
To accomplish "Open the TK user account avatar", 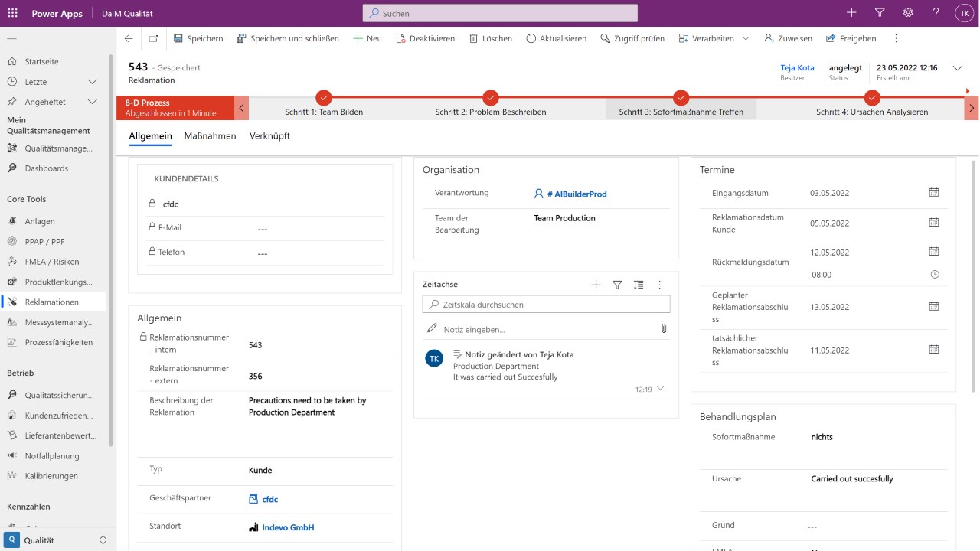I will point(964,13).
